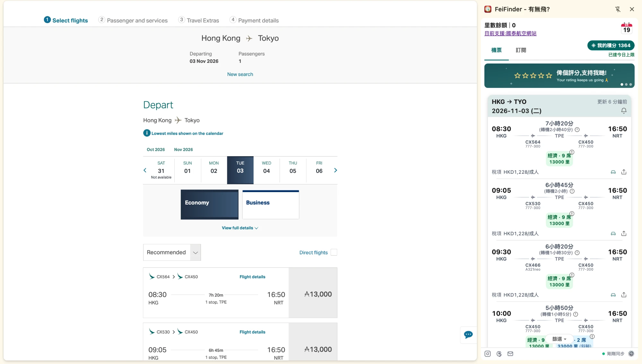Open the live chat bubble icon
Image resolution: width=642 pixels, height=364 pixels.
pyautogui.click(x=468, y=335)
